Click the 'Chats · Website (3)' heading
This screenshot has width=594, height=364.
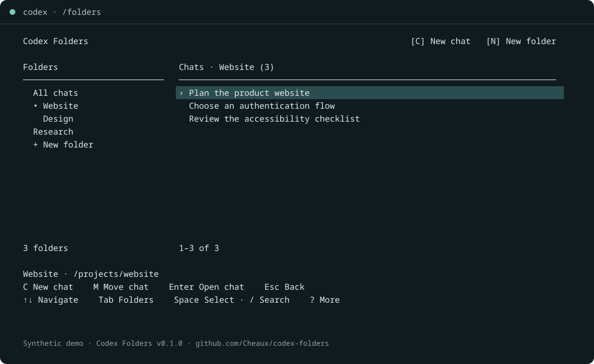coord(227,67)
